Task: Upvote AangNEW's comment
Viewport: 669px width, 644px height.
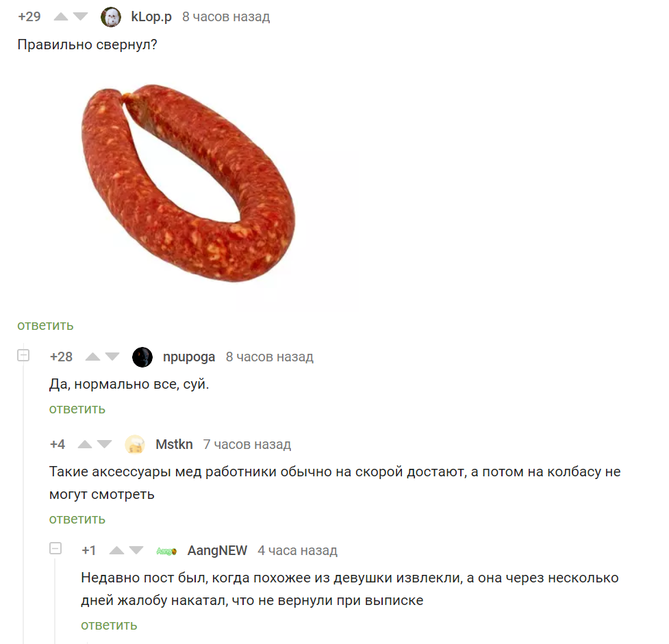Action: coord(116,551)
